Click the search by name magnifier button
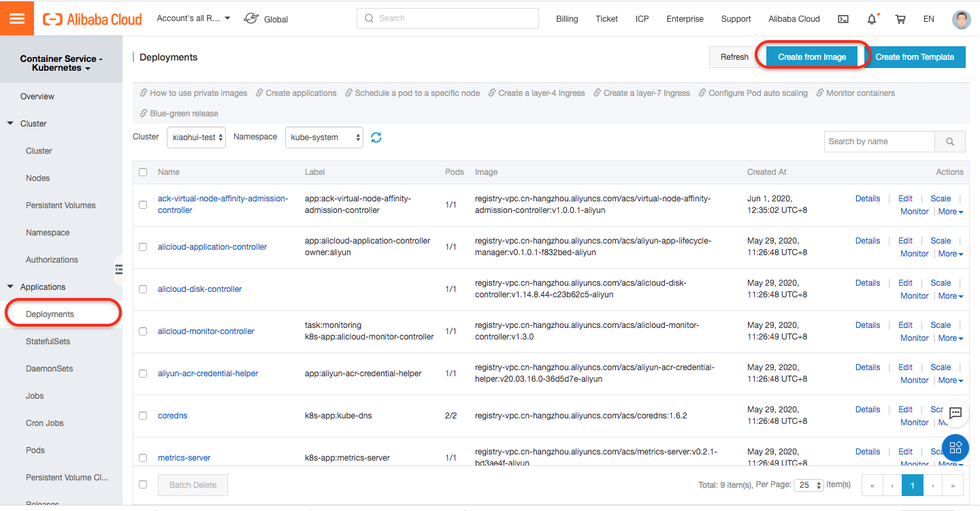980x511 pixels. coord(950,142)
